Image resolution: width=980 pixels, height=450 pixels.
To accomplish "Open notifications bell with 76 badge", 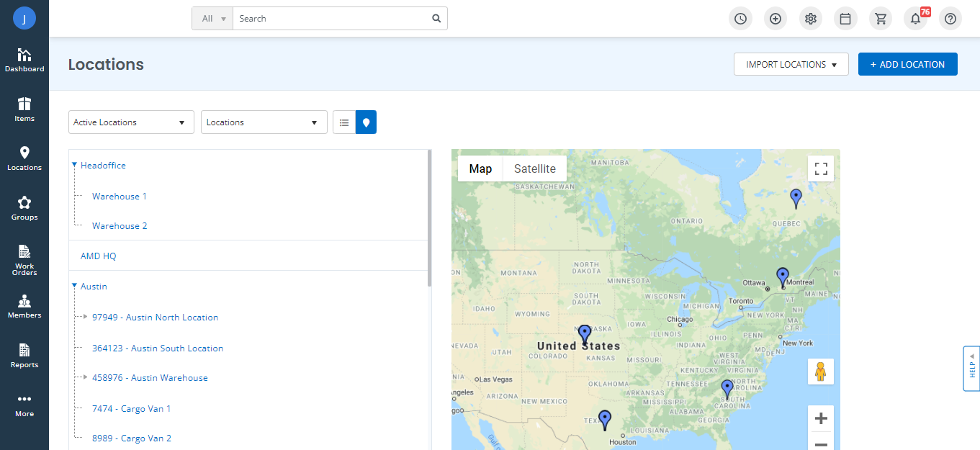I will 916,19.
